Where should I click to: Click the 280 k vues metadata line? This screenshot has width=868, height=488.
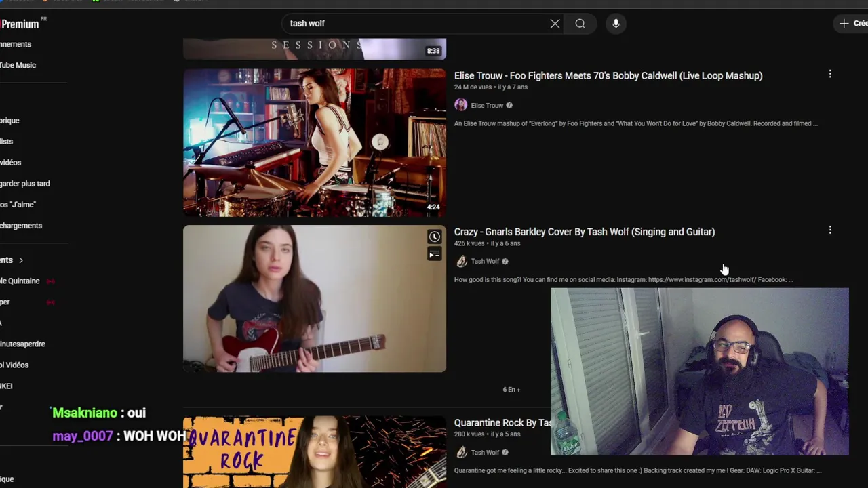tap(488, 434)
